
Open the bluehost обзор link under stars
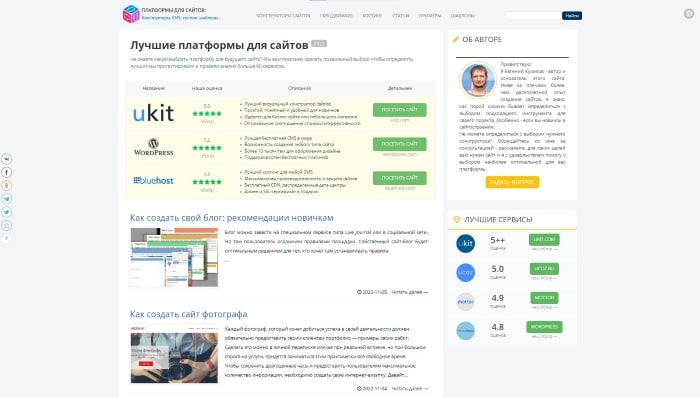pos(207,190)
